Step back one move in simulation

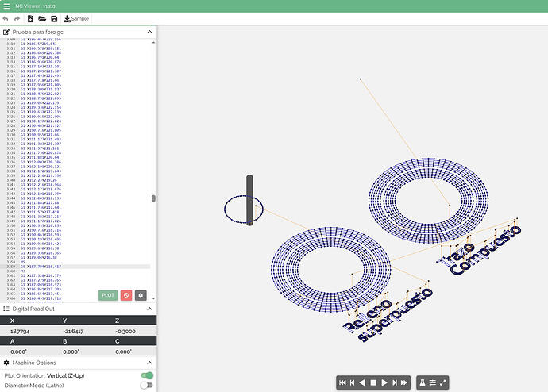tap(353, 382)
